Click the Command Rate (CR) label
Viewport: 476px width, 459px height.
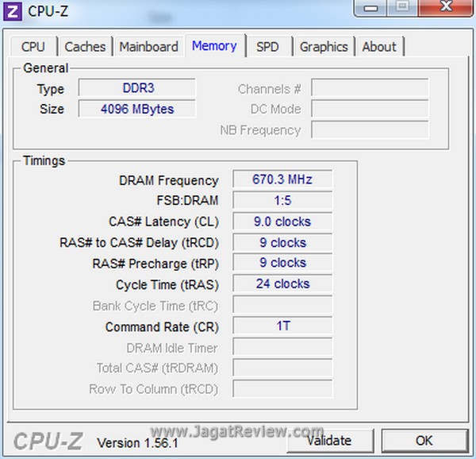(x=162, y=327)
